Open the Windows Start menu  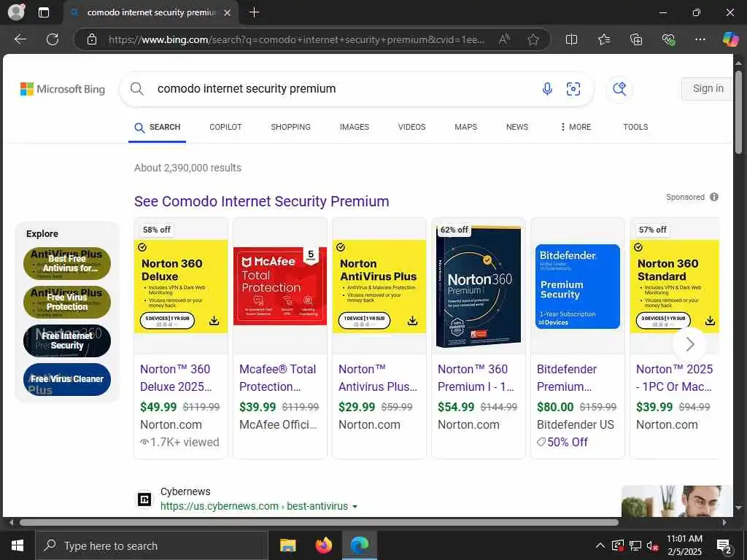pyautogui.click(x=18, y=545)
